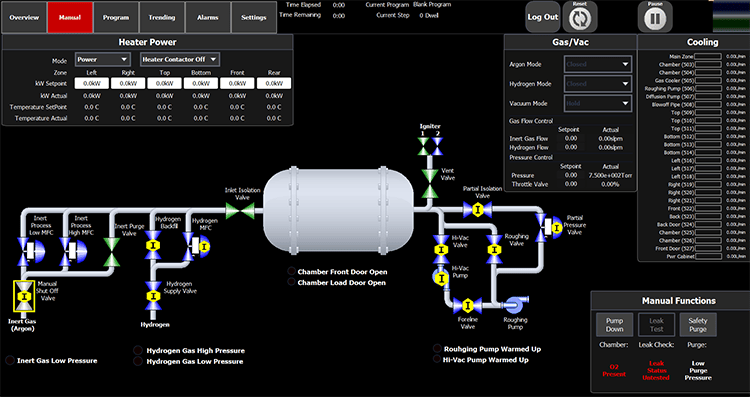This screenshot has width=750, height=397.
Task: Toggle the Hydrogen MFC valve
Action: (x=197, y=246)
